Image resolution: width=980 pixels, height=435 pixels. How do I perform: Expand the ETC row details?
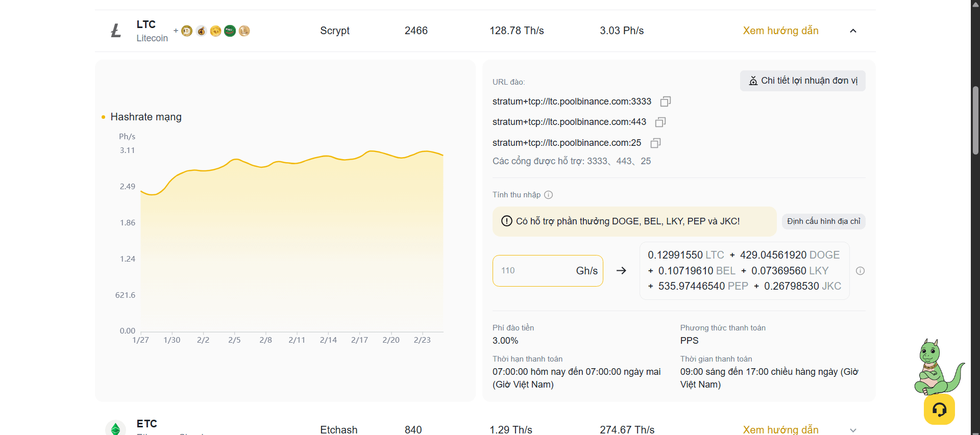(x=853, y=430)
